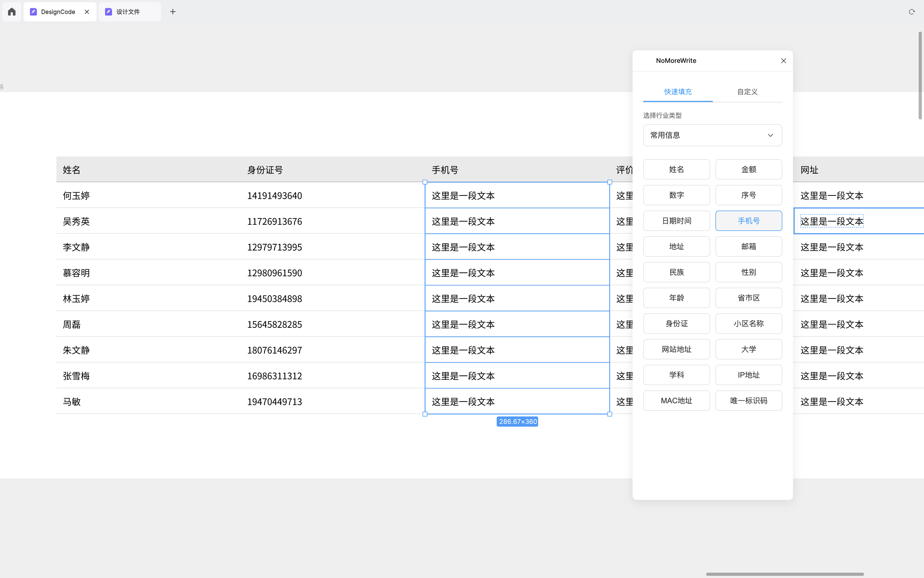Fill with 小区名称 data
Screen dimensions: 924x578
pos(748,324)
